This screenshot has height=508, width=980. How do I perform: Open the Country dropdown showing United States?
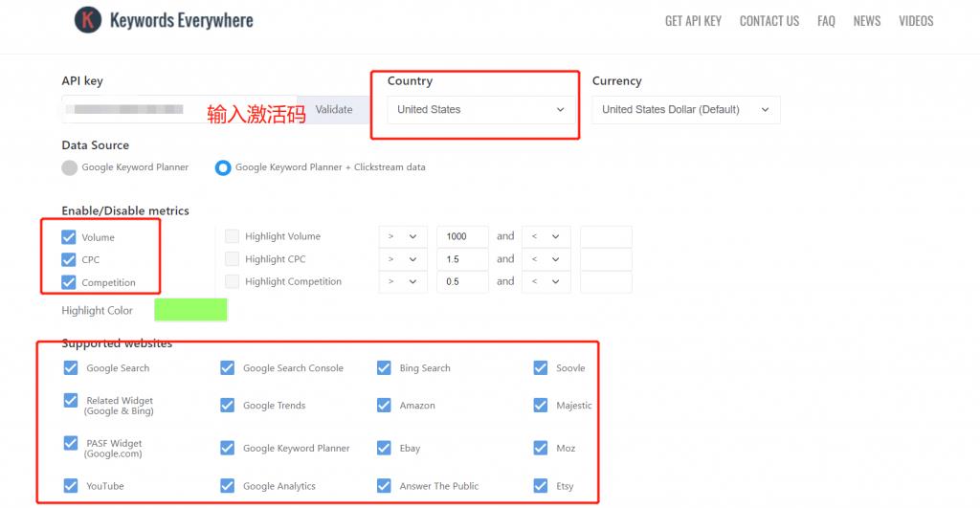[480, 109]
